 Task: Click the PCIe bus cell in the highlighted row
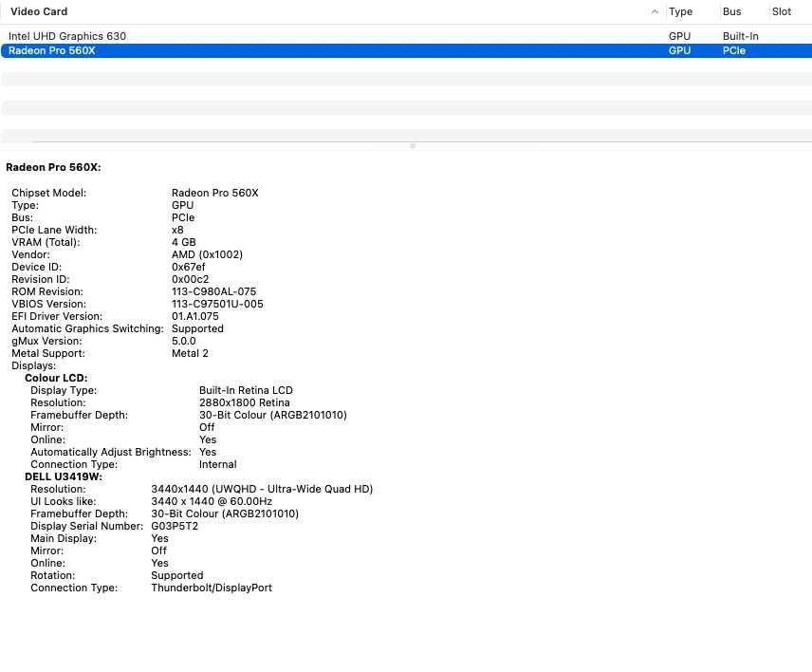[734, 50]
